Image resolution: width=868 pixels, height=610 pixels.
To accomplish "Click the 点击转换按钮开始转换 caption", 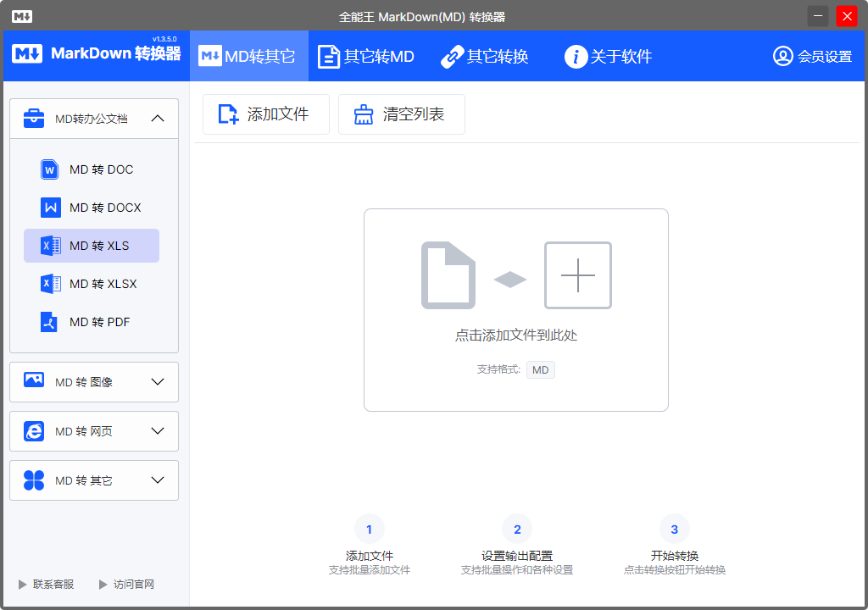I will click(x=674, y=570).
